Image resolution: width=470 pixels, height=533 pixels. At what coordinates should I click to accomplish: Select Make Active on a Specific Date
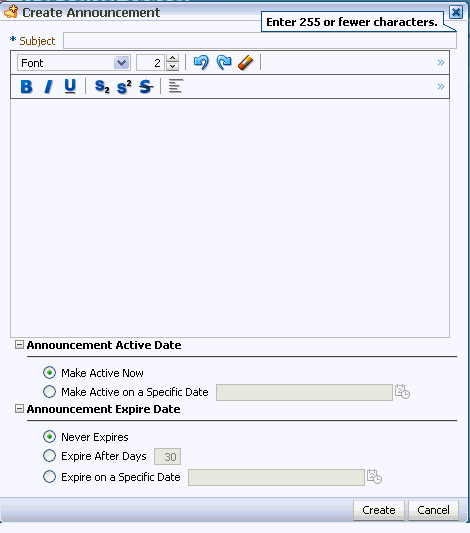pyautogui.click(x=50, y=392)
